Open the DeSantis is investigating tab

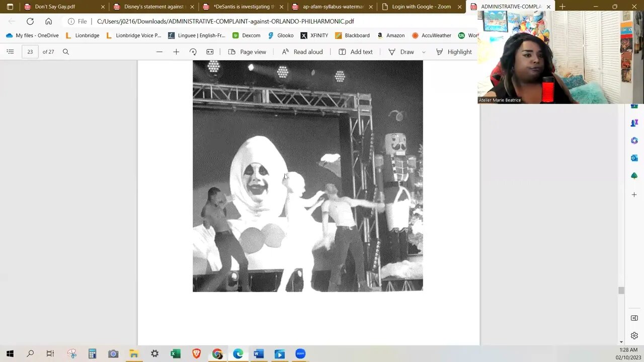point(243,7)
